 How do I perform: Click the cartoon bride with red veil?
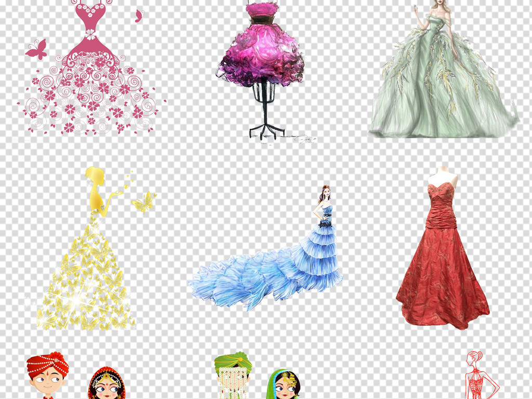[x=106, y=383]
